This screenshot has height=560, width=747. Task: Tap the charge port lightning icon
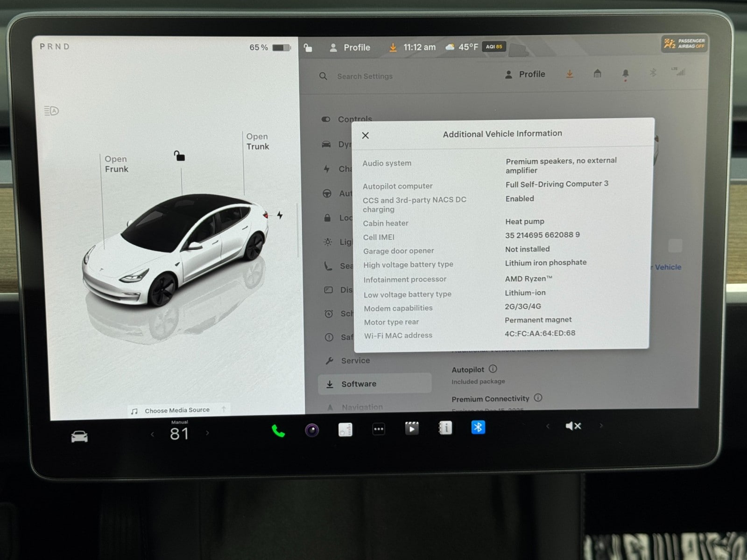[x=280, y=215]
